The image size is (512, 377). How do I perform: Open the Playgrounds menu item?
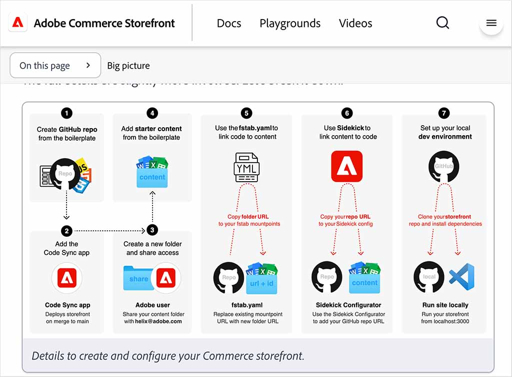[290, 23]
